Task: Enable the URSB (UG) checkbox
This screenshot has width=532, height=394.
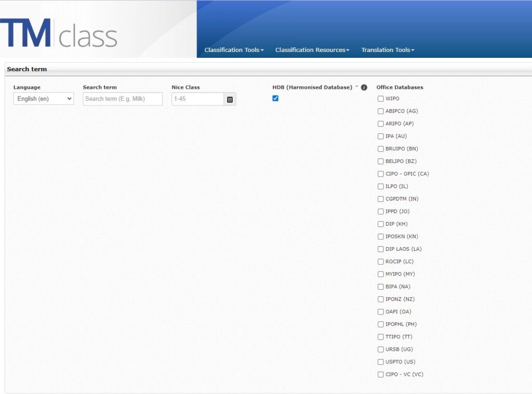Action: 381,349
